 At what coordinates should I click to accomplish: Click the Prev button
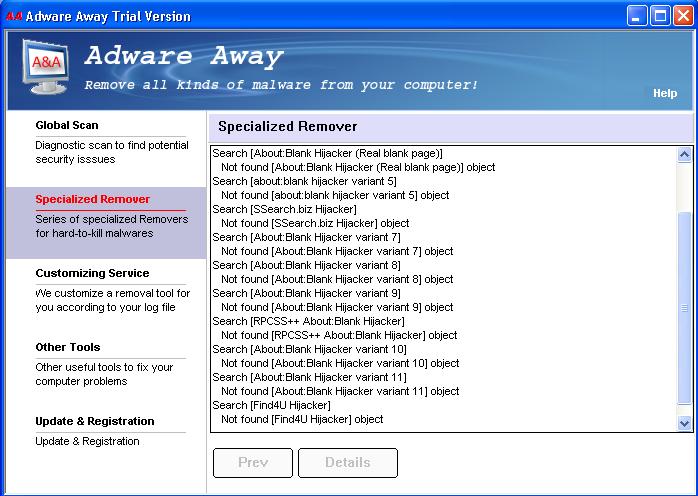click(253, 463)
